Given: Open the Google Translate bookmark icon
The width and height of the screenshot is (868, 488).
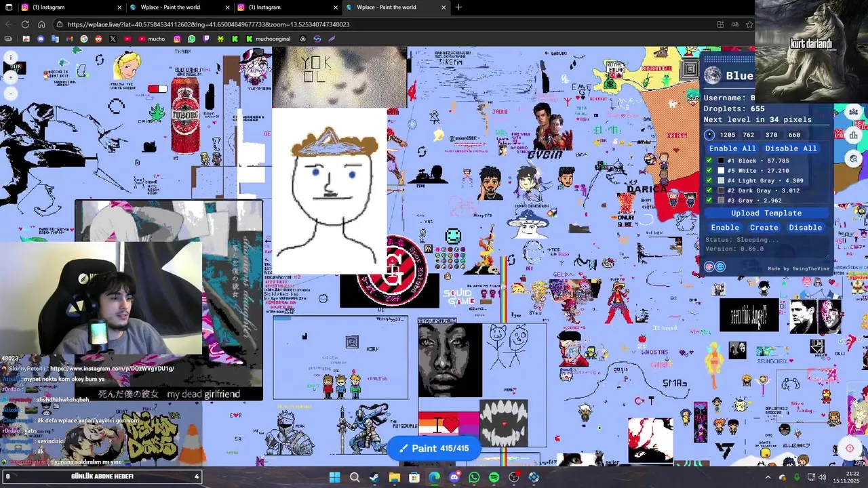Looking at the screenshot, I should [x=55, y=39].
